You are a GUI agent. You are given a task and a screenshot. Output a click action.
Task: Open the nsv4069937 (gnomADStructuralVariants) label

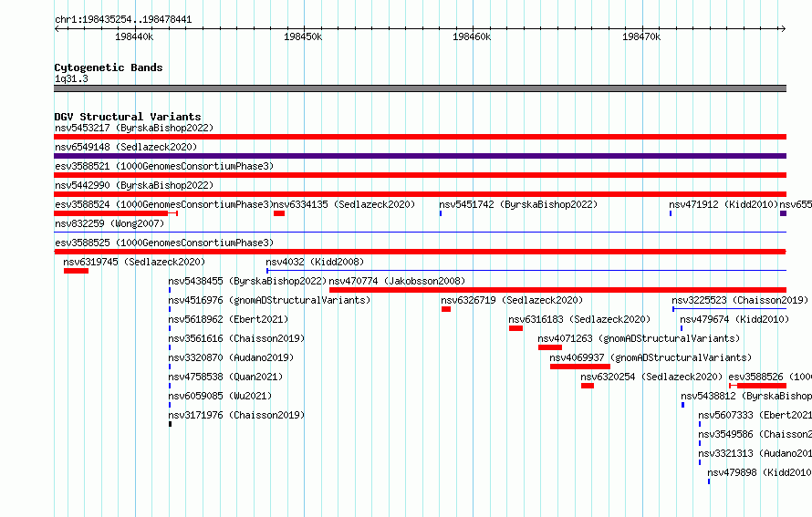(x=651, y=357)
